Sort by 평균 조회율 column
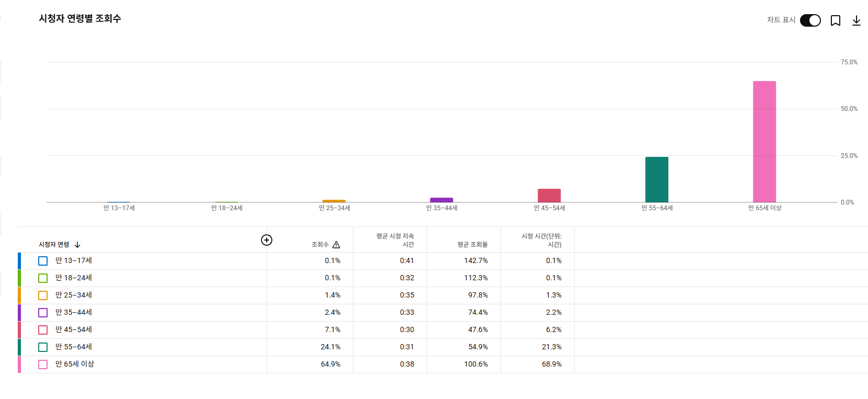Image resolution: width=868 pixels, height=399 pixels. 472,245
